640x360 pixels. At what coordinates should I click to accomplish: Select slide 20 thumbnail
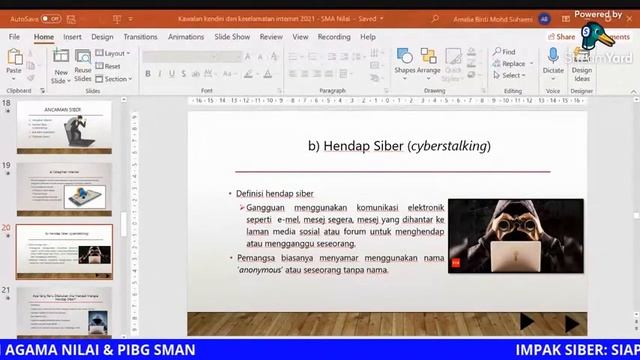(64, 252)
